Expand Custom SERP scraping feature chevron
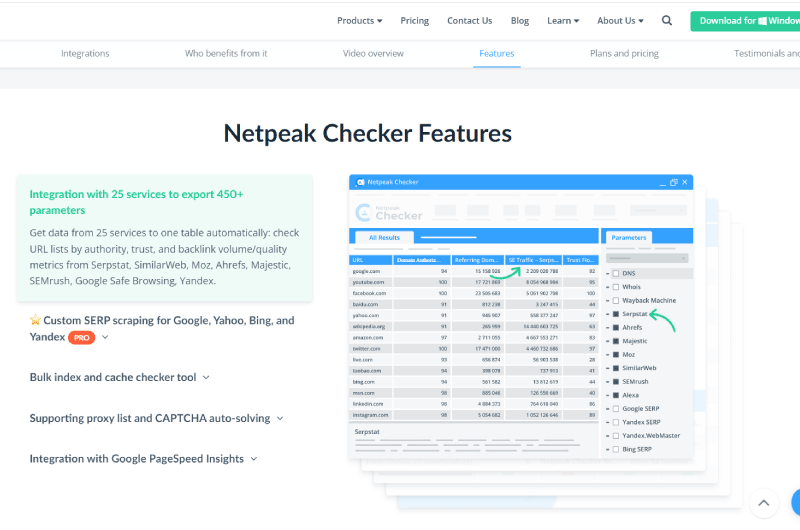Viewport: 800px width, 530px height. point(105,337)
